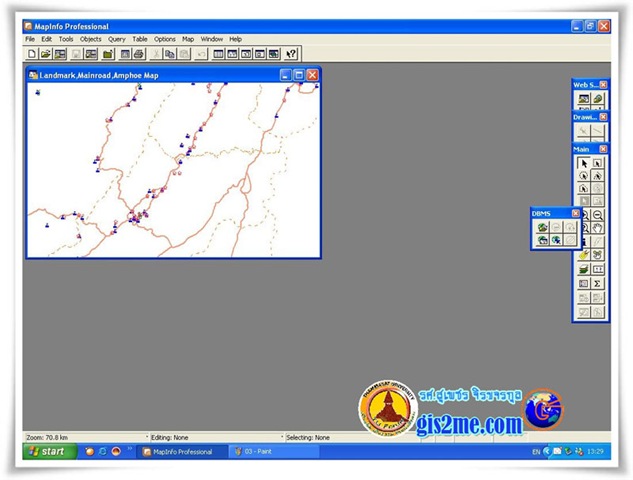Image resolution: width=633 pixels, height=480 pixels.
Task: Choose the Radius Select tool in Main
Action: click(x=583, y=176)
